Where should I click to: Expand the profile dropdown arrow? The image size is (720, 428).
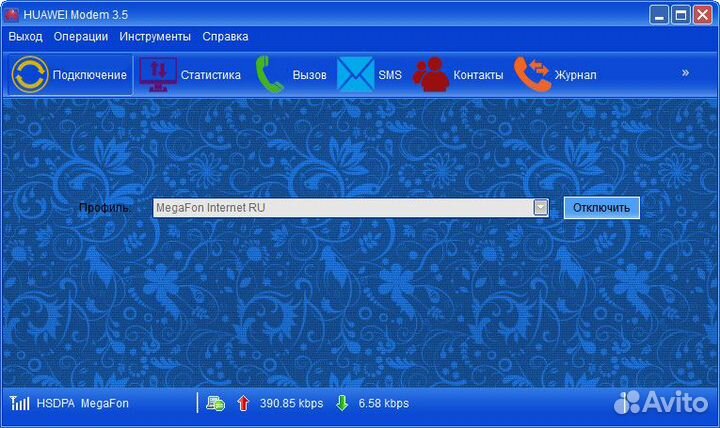pyautogui.click(x=541, y=208)
